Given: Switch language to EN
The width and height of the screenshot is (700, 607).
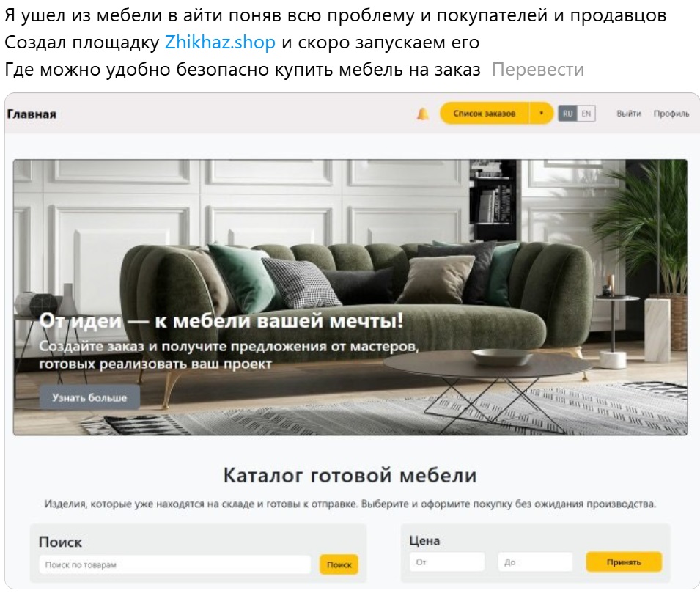Looking at the screenshot, I should [586, 114].
